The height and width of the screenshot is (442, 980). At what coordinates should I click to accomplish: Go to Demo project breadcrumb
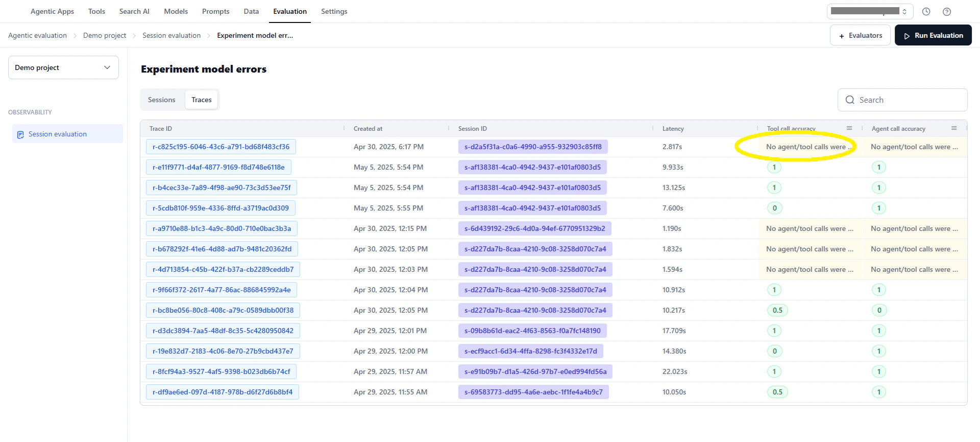[105, 35]
